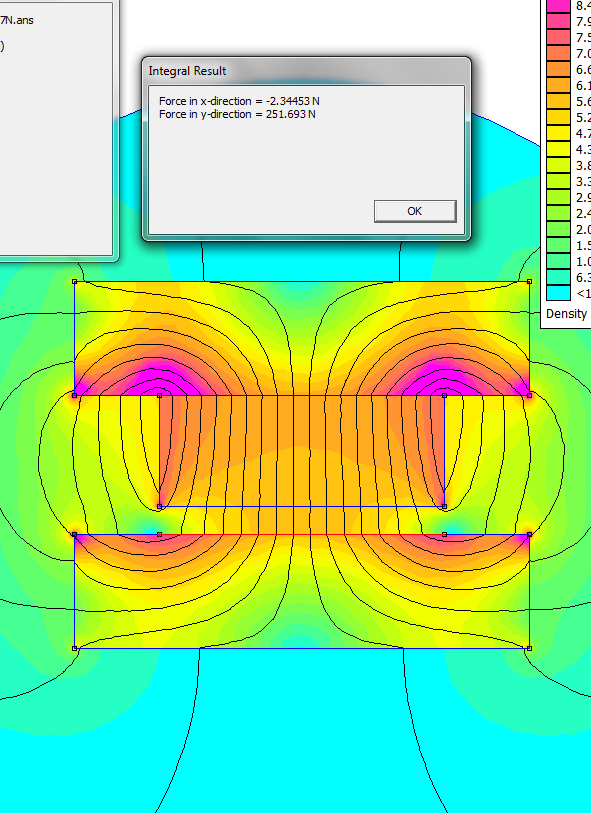
Task: Click bottom-left corner node of lower block
Action: [x=75, y=648]
